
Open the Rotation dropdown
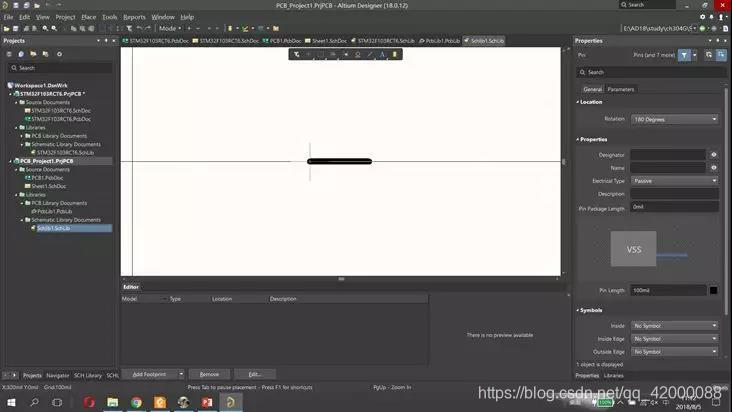pyautogui.click(x=675, y=119)
